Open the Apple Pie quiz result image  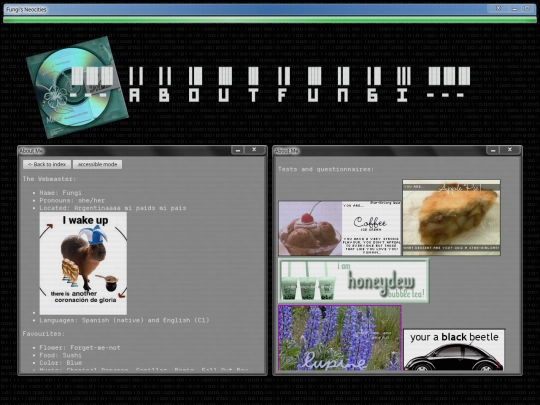[x=451, y=217]
